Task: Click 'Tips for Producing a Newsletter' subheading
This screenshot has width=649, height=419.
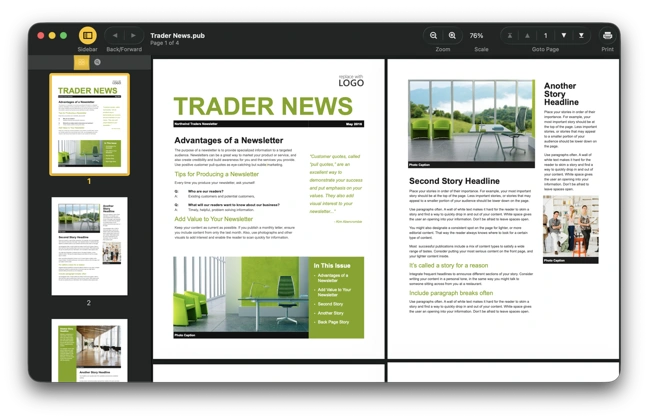Action: point(216,174)
